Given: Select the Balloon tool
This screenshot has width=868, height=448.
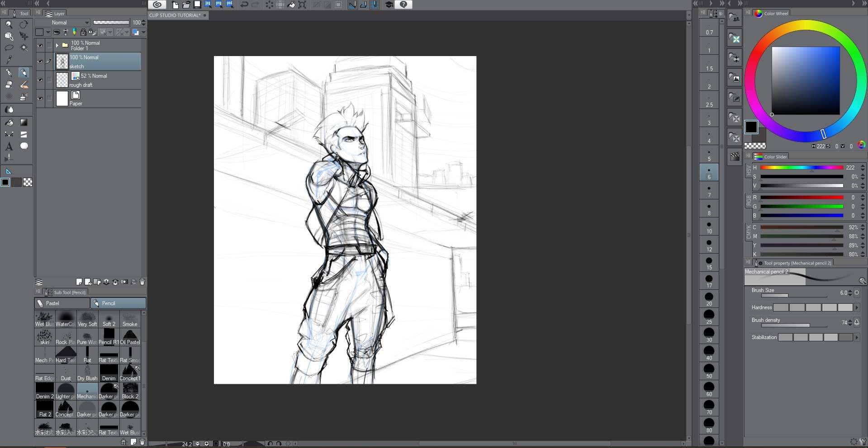Looking at the screenshot, I should click(x=24, y=146).
